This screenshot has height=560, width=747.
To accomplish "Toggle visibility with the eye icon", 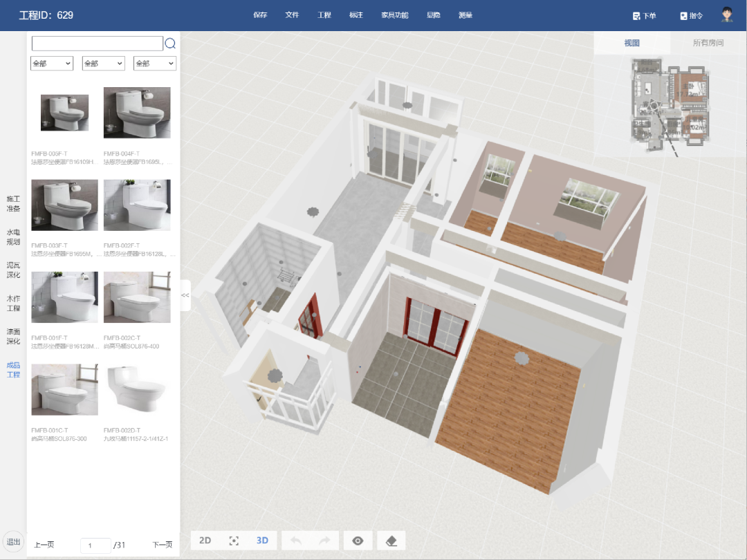I will click(358, 541).
